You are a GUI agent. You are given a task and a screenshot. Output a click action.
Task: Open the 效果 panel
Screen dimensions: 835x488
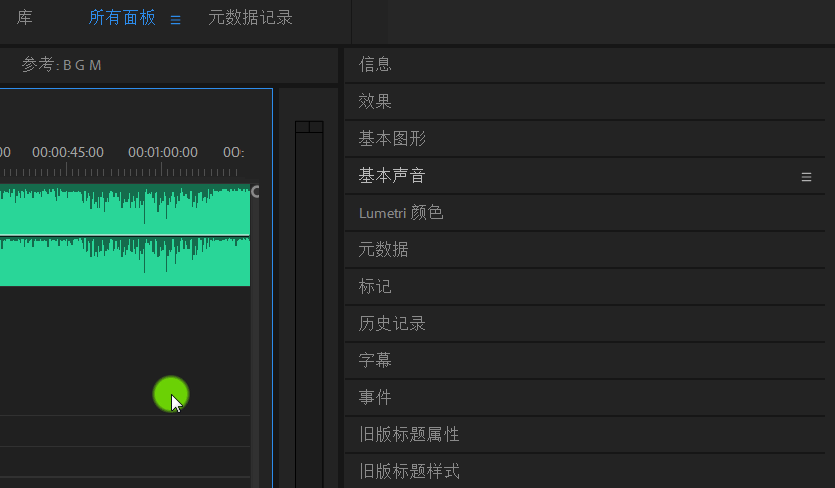coord(585,101)
